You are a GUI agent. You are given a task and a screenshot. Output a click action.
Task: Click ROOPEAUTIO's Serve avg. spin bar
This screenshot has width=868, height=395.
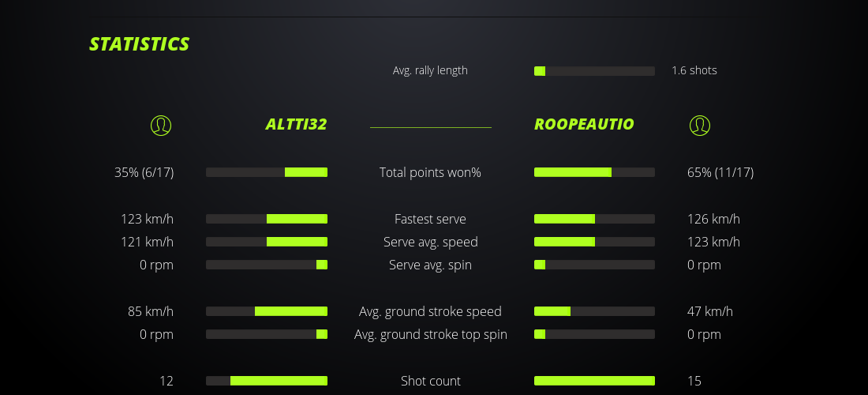594,265
